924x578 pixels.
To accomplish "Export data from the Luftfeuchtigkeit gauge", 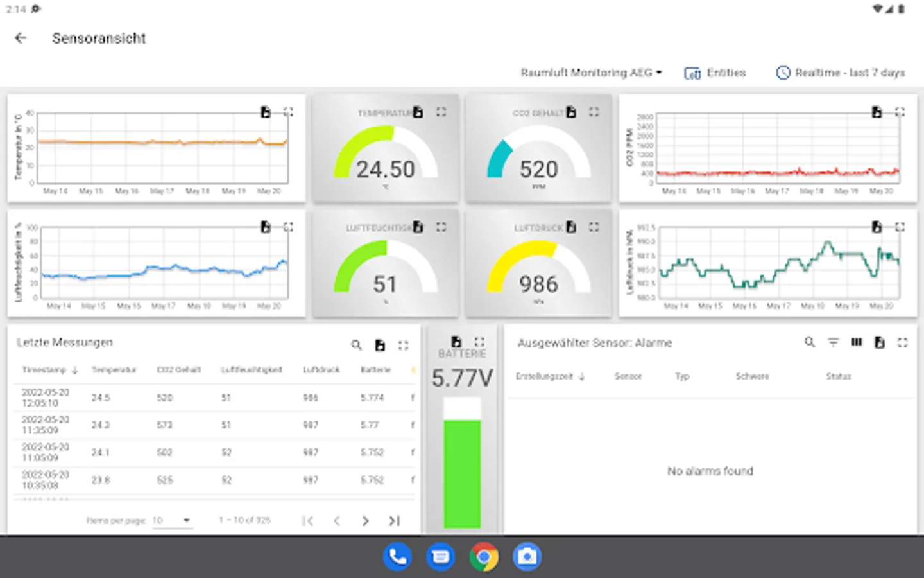I will point(418,227).
